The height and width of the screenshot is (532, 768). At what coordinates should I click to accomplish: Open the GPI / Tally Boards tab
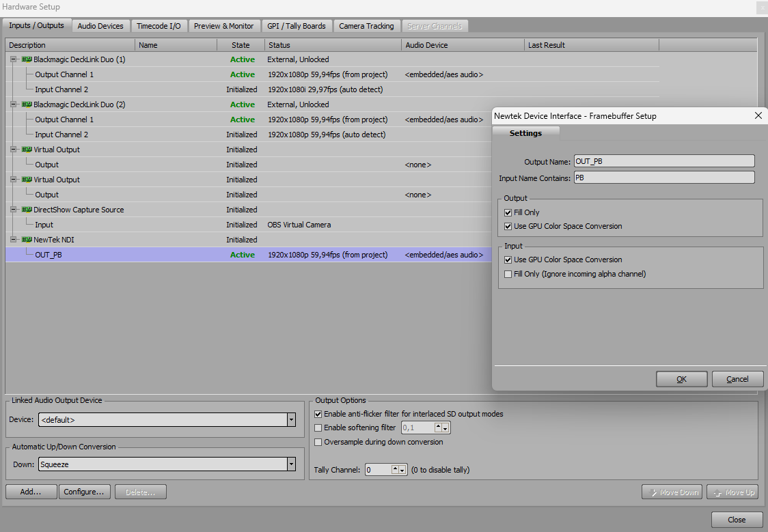point(297,26)
